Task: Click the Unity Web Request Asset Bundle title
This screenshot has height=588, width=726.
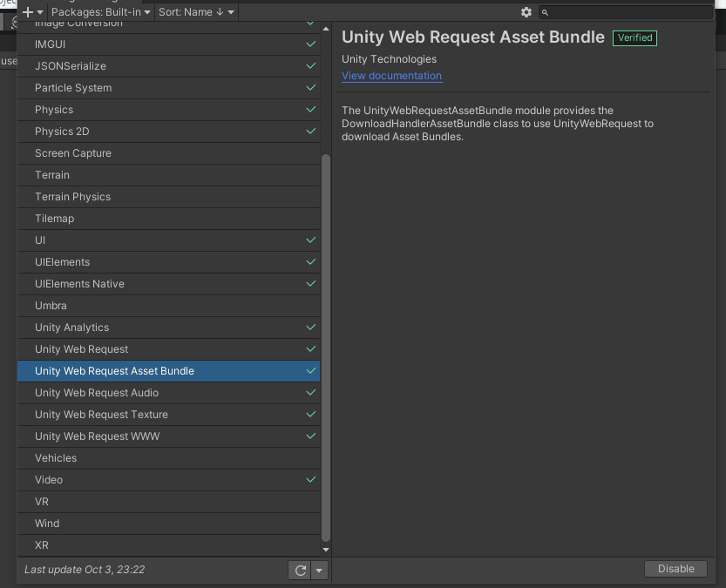Action: 473,37
